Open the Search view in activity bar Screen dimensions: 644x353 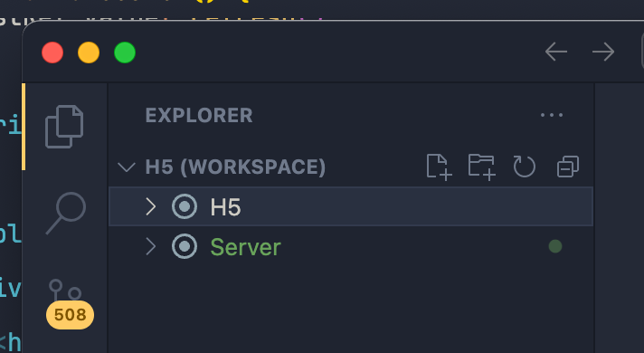coord(66,213)
